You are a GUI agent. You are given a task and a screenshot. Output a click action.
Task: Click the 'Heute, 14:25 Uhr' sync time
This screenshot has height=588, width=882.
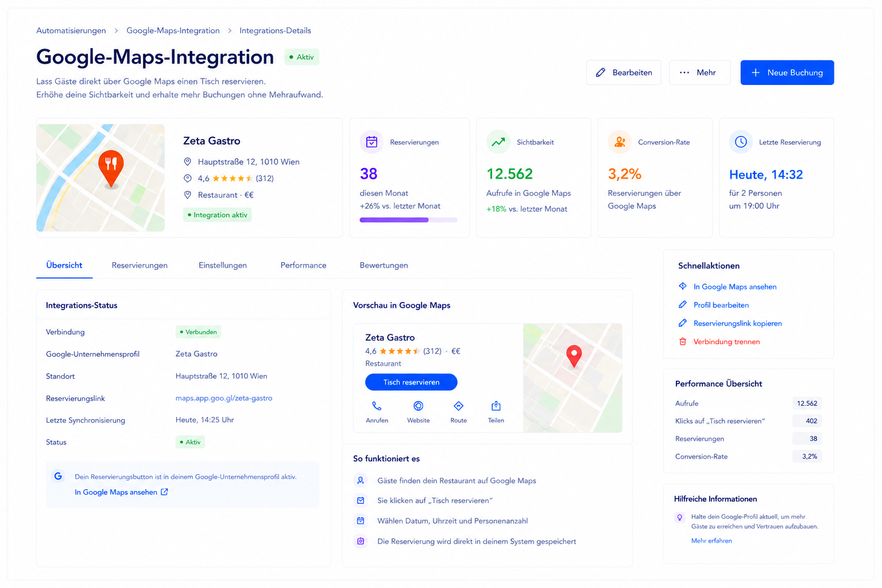pos(204,420)
